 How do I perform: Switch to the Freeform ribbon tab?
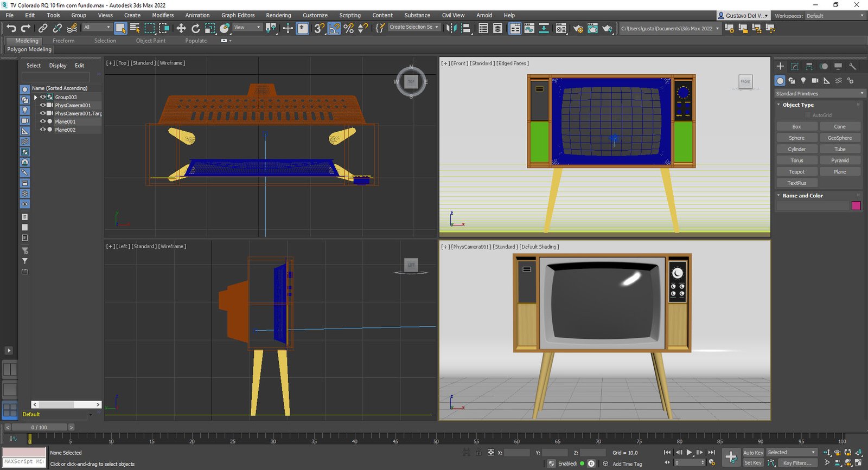click(x=63, y=41)
